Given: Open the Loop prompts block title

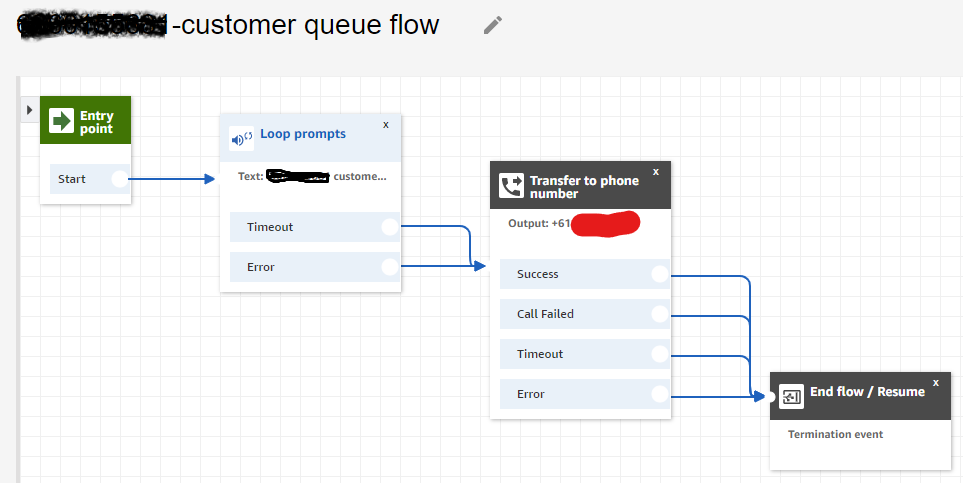Looking at the screenshot, I should pos(303,134).
